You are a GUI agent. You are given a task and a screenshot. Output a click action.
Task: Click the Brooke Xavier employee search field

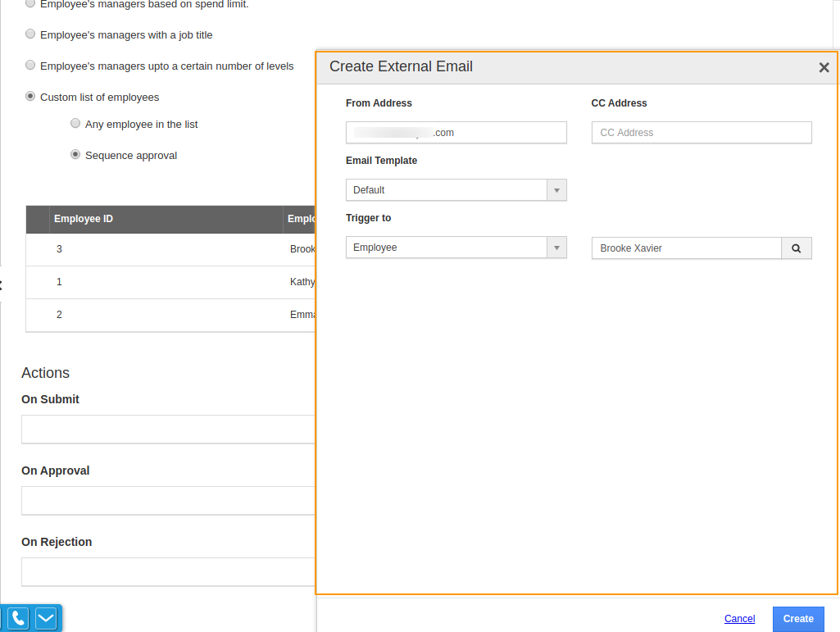[686, 248]
